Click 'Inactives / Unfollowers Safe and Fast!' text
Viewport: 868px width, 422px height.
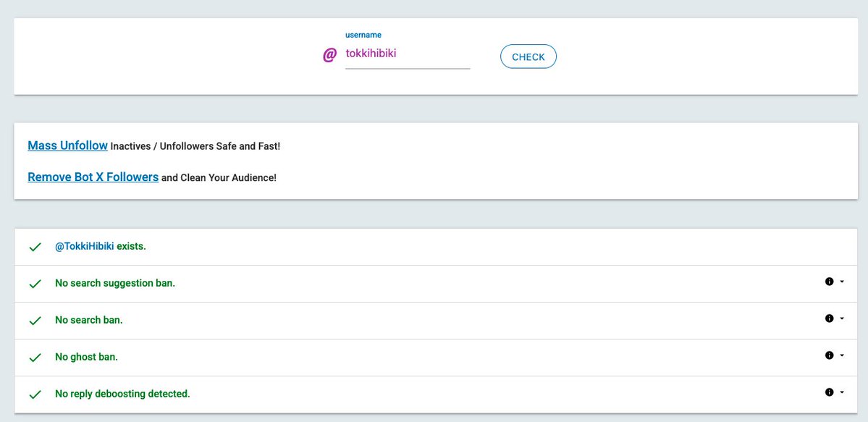coord(195,147)
